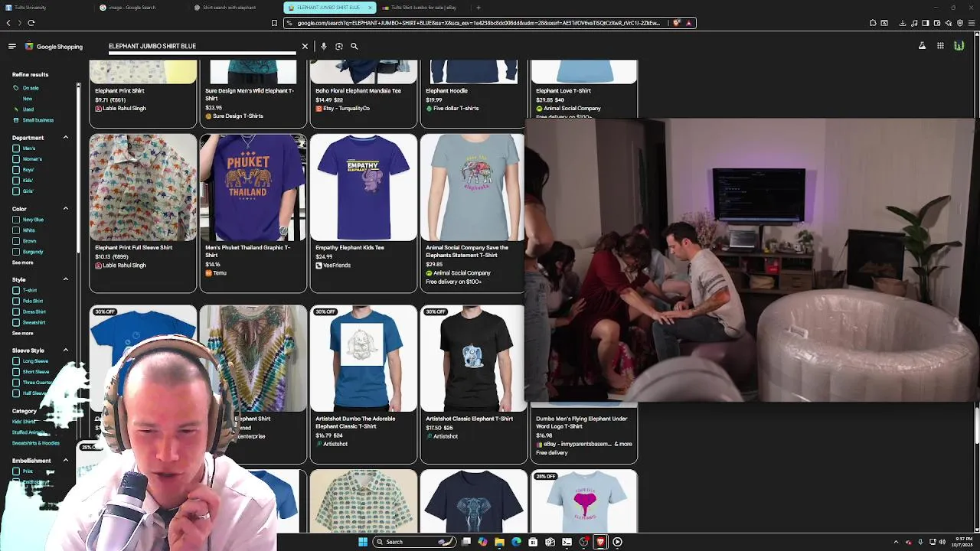Click the Windows taskbar Search box
This screenshot has width=980, height=551.
point(414,542)
